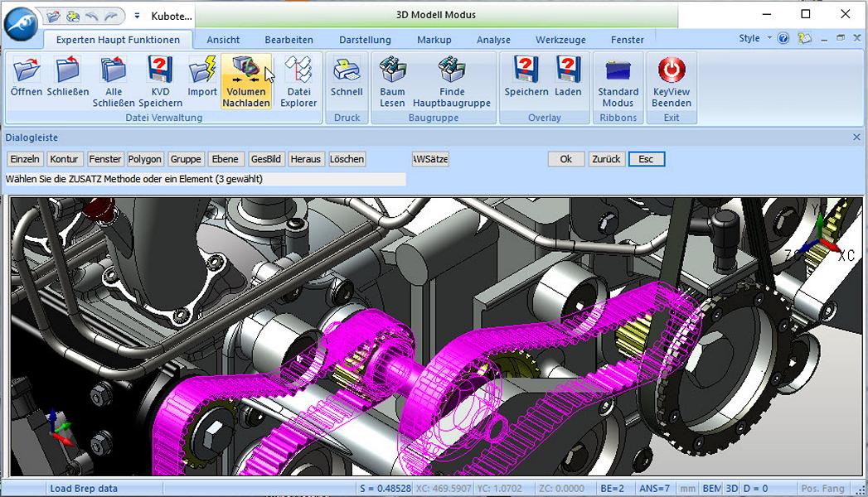Screen dimensions: 868x497
Task: Click the Zurück button
Action: click(607, 159)
